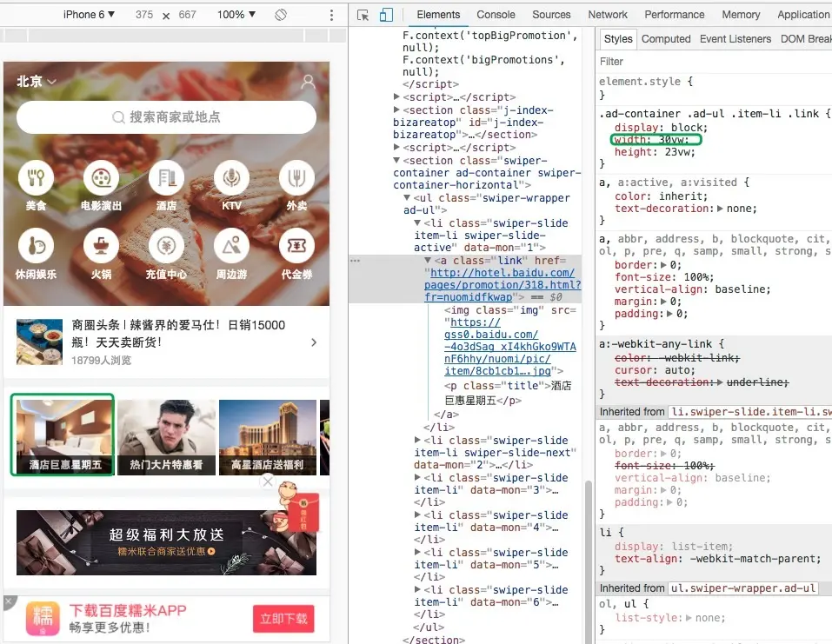Click the 糯米 app logo icon
The height and width of the screenshot is (644, 832).
tap(43, 618)
